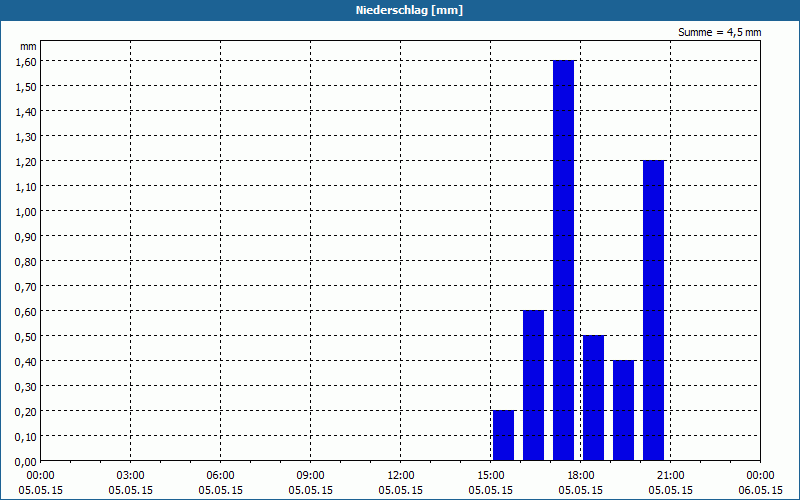Click the 03:00 time axis label
800x500 pixels.
point(131,476)
